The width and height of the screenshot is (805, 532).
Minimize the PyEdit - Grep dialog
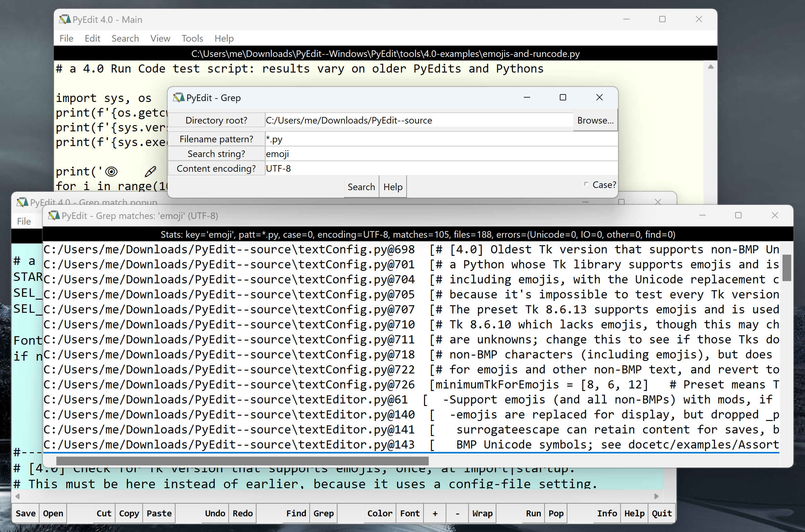tap(527, 97)
